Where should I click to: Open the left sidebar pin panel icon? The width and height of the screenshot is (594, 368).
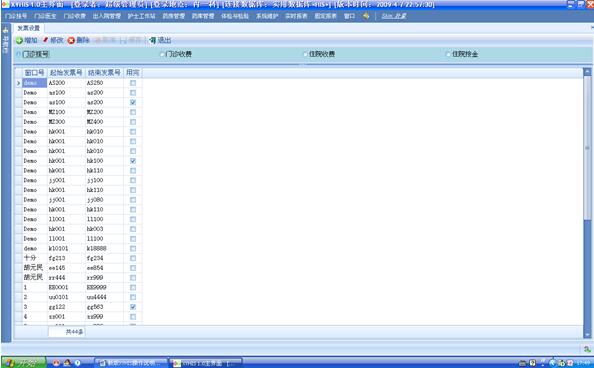point(5,30)
